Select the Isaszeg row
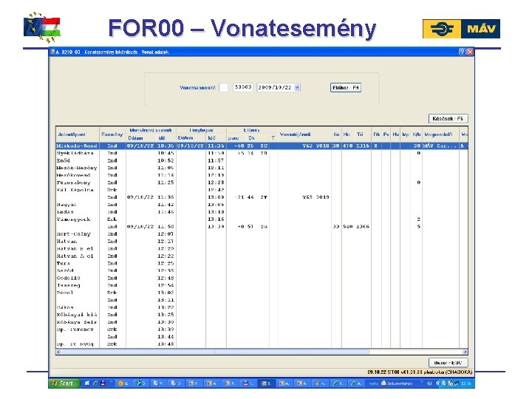The width and height of the screenshot is (532, 399). [262, 285]
